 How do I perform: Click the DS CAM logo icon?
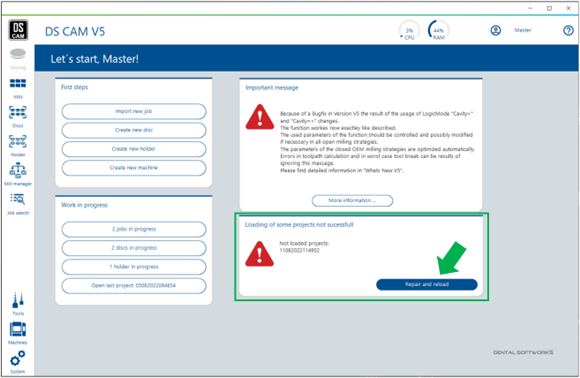(18, 30)
